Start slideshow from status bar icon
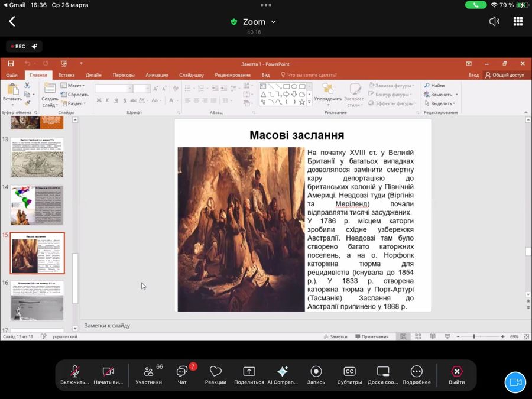532x399 pixels. point(447,336)
